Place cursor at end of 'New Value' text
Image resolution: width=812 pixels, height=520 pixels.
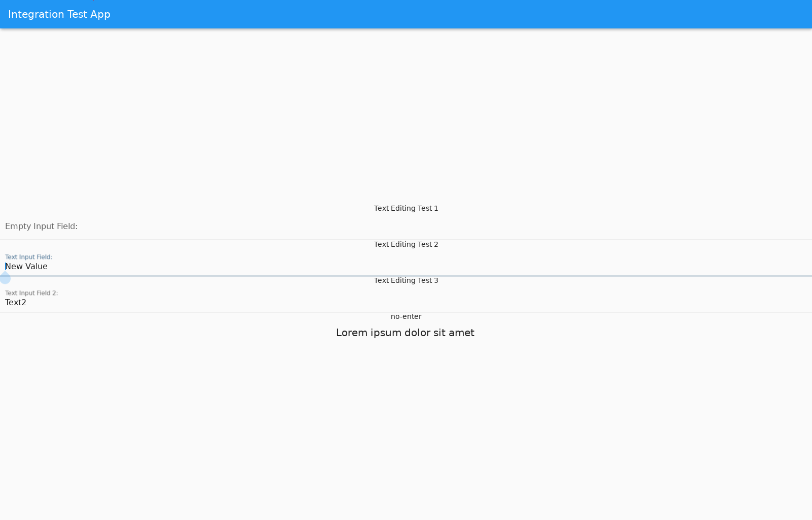tap(48, 266)
